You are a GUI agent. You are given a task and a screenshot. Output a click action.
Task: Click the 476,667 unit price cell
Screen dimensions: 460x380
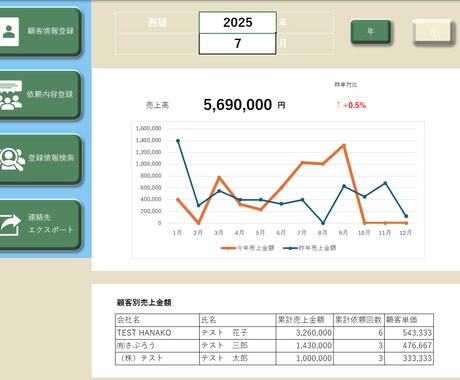click(x=409, y=345)
